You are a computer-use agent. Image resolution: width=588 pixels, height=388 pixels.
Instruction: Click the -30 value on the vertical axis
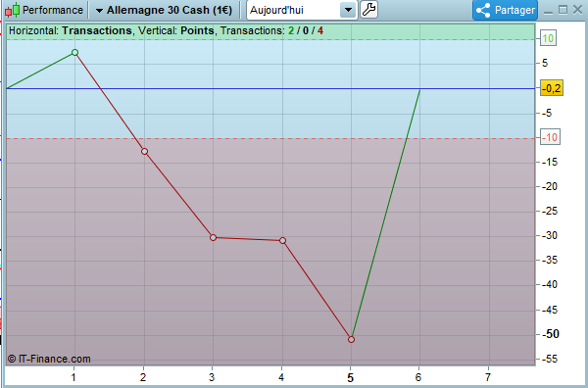(550, 235)
